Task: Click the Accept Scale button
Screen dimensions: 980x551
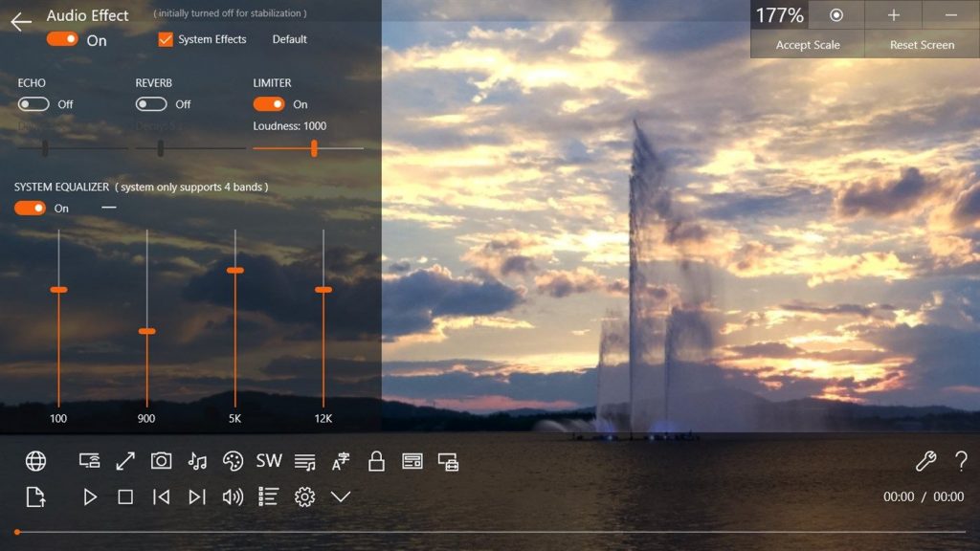Action: 807,44
